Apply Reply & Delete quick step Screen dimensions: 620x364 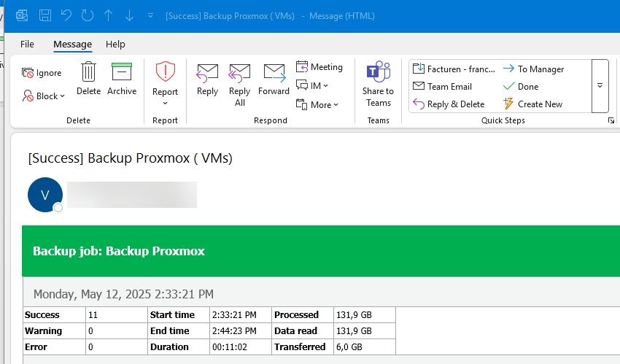pos(449,104)
